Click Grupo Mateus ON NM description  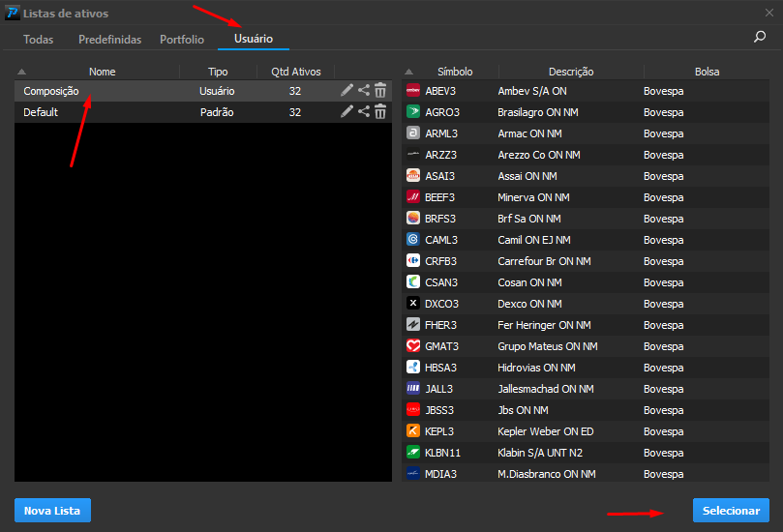tap(548, 346)
